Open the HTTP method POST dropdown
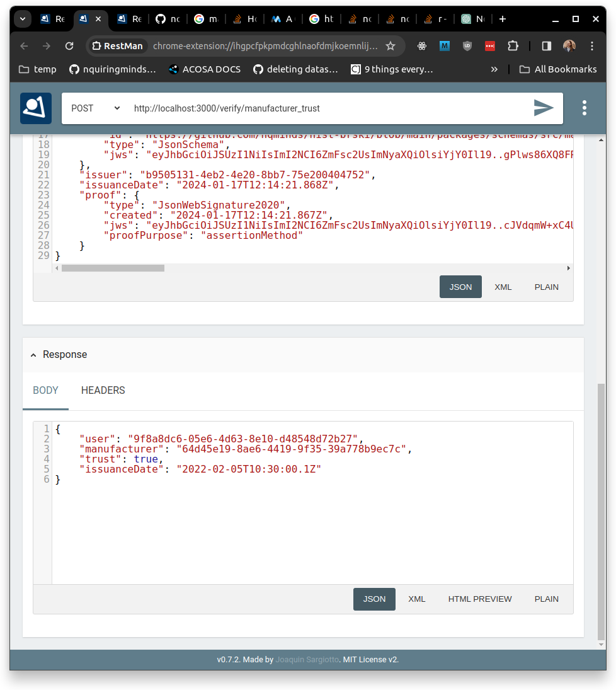Screen dimensions: 616x690 [x=96, y=108]
